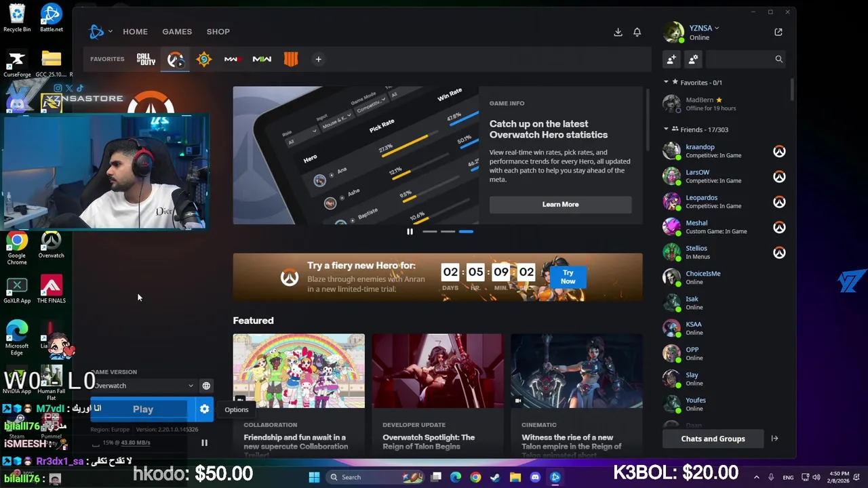Image resolution: width=868 pixels, height=488 pixels.
Task: Select the Modern Warfare II icon
Action: (x=262, y=59)
